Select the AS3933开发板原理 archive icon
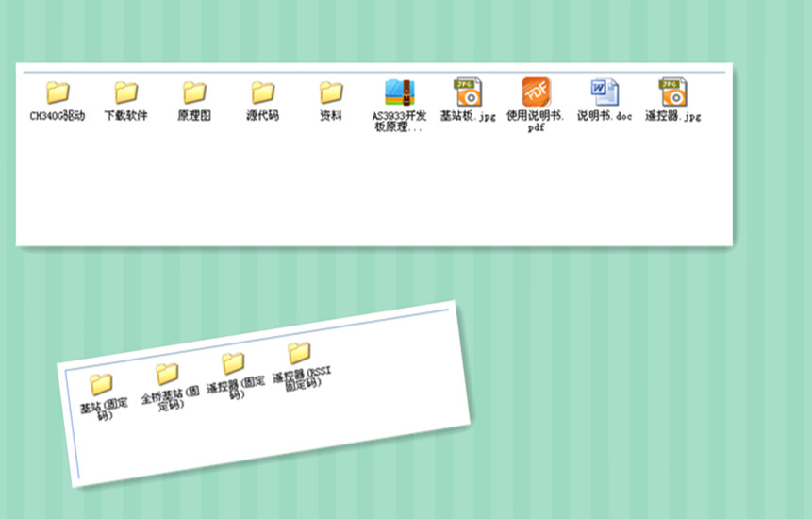Screen dimensions: 812x519 (399, 92)
